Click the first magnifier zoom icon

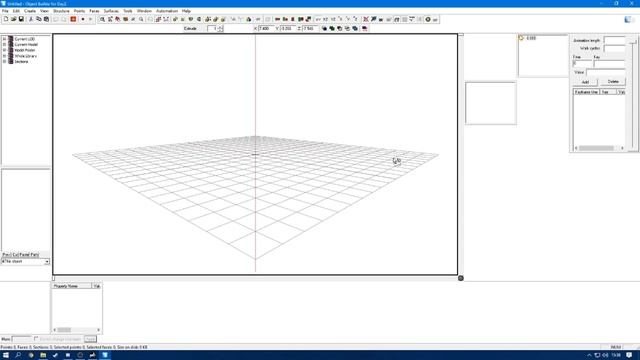[102, 19]
